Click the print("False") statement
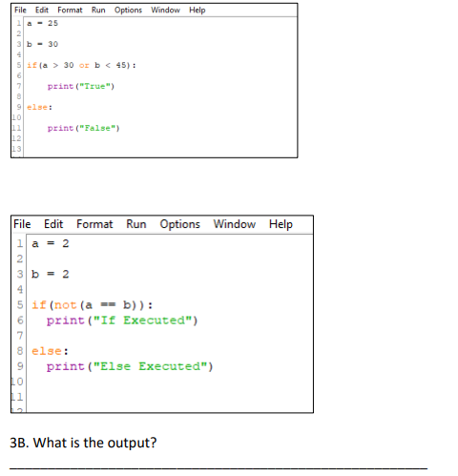The image size is (458, 476). click(84, 128)
